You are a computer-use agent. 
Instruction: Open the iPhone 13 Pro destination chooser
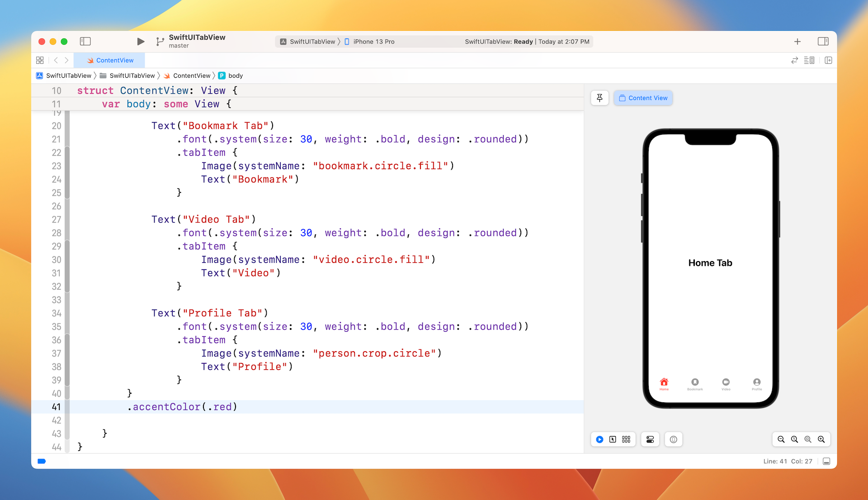pos(373,41)
